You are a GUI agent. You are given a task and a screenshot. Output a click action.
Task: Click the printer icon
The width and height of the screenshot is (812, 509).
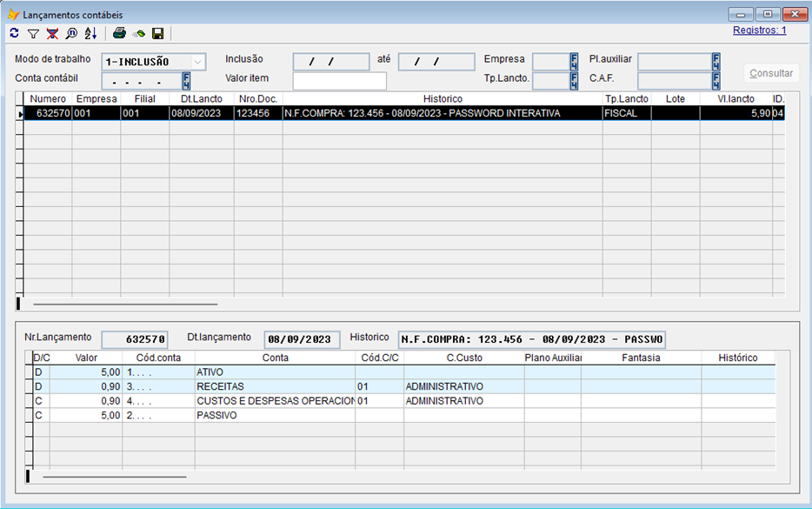pos(120,33)
